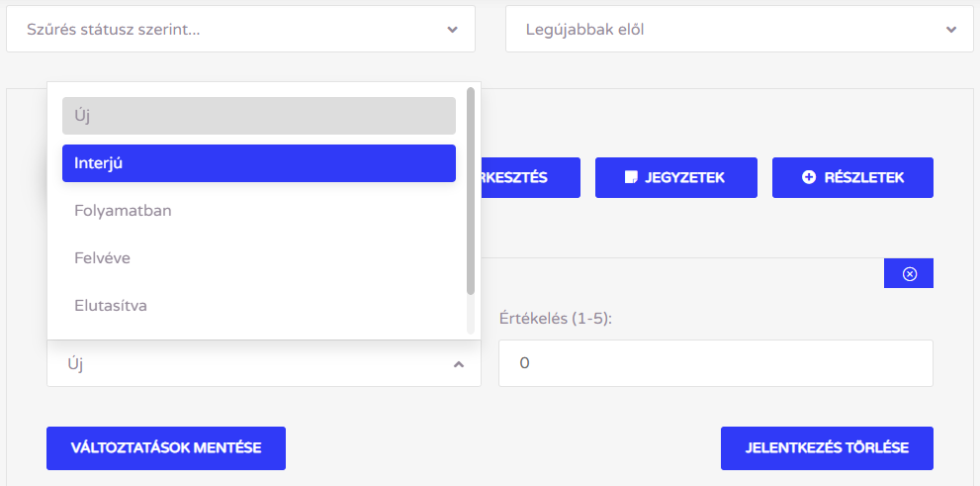Click the greyed Új option in the list
980x486 pixels.
click(258, 116)
